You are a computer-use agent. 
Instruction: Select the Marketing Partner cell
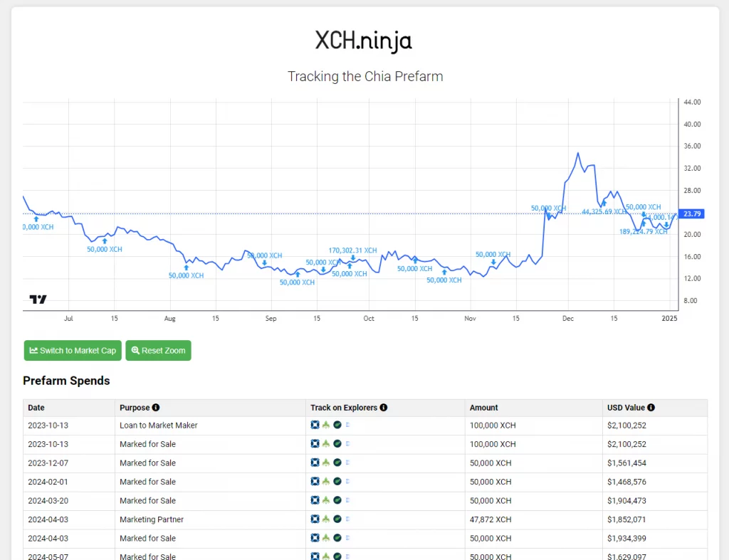point(210,519)
